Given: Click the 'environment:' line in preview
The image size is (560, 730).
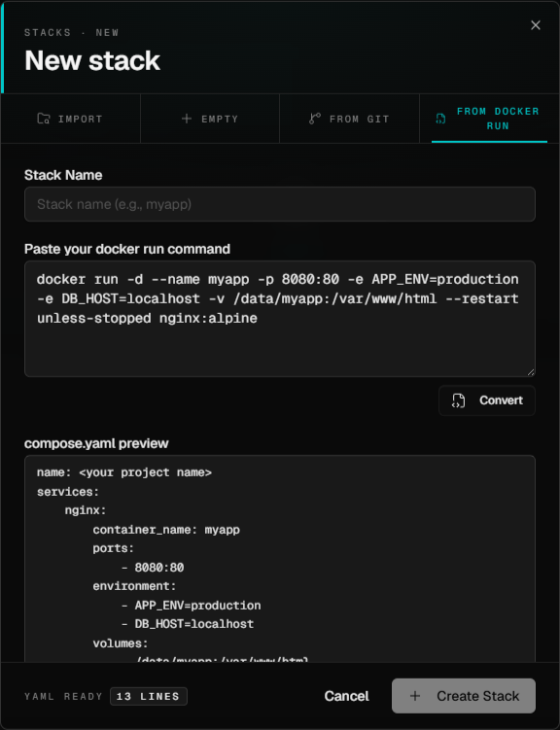Looking at the screenshot, I should 134,586.
